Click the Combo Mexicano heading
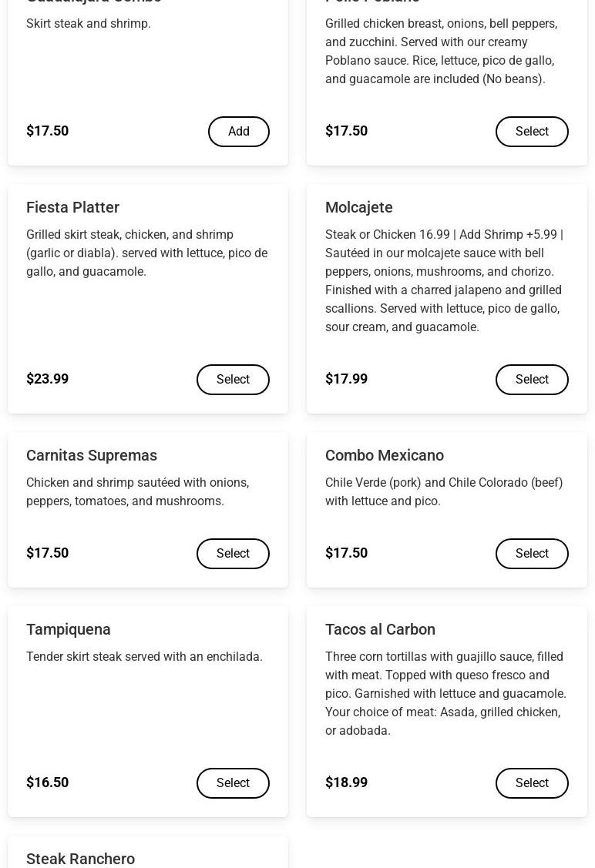Screen dimensions: 595x868 (385, 456)
